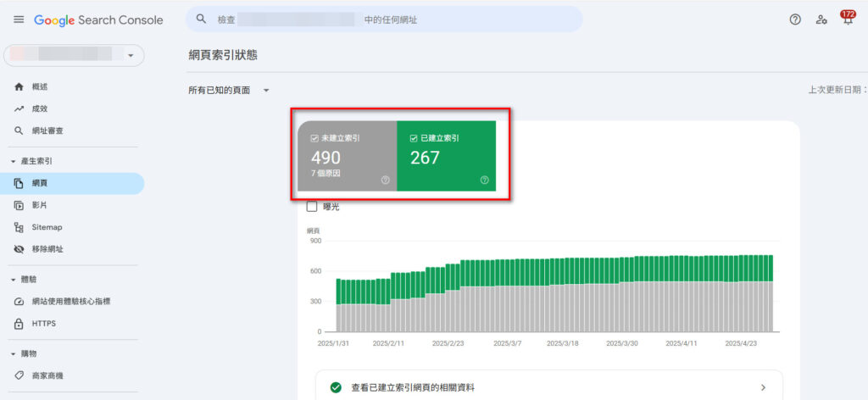The image size is (868, 400).
Task: Collapse the 購物 section
Action: (14, 353)
